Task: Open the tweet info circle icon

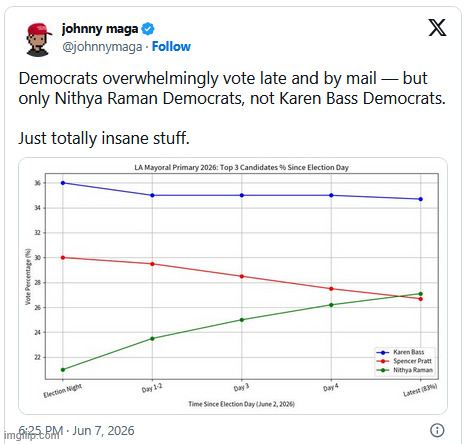Action: coord(437,430)
